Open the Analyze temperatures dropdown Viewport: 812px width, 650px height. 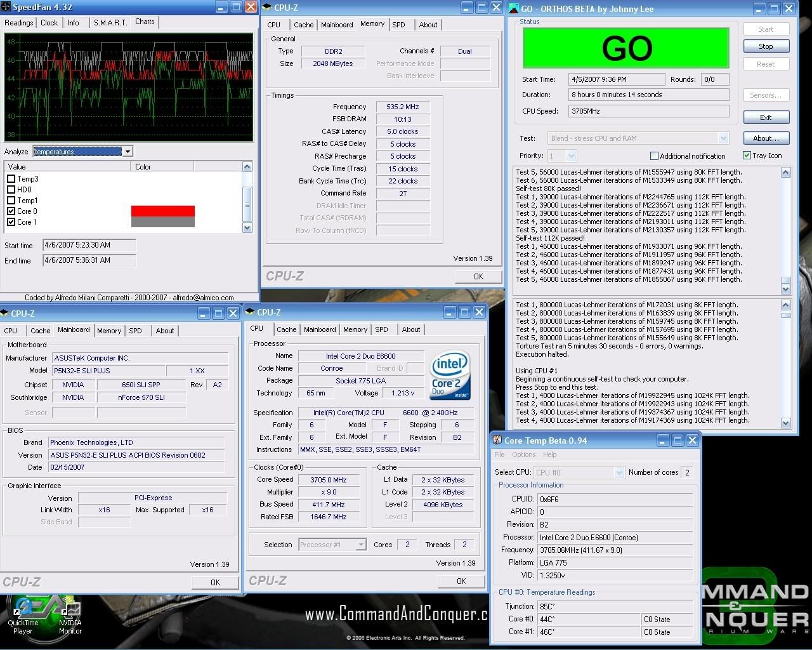click(128, 152)
